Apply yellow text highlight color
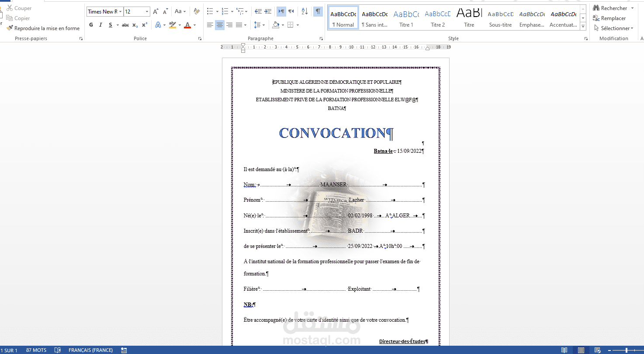Image resolution: width=644 pixels, height=354 pixels. pyautogui.click(x=173, y=25)
